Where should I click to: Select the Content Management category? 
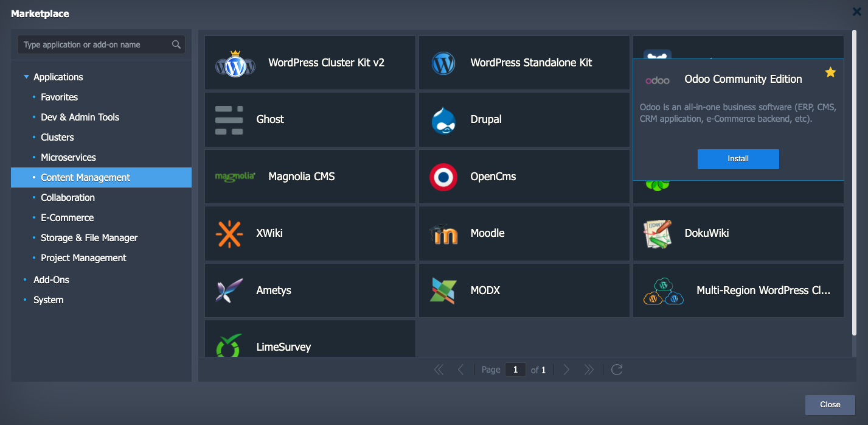tap(101, 178)
